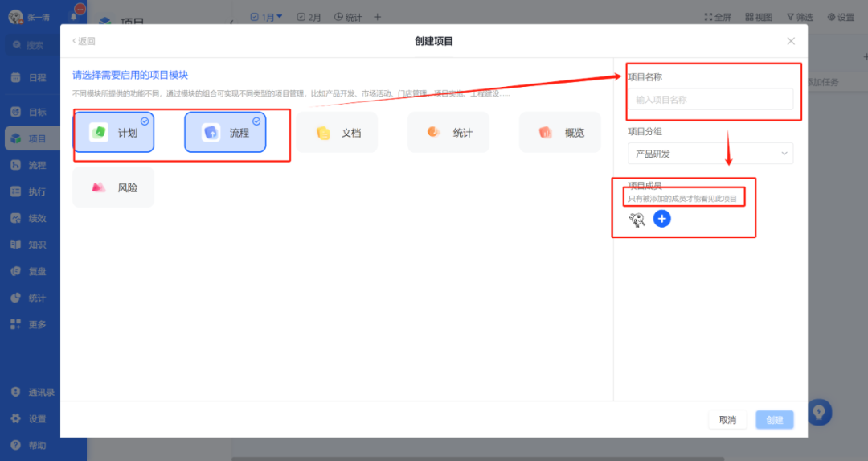868x461 pixels.
Task: Click the 项目名称 input field
Action: (x=710, y=100)
